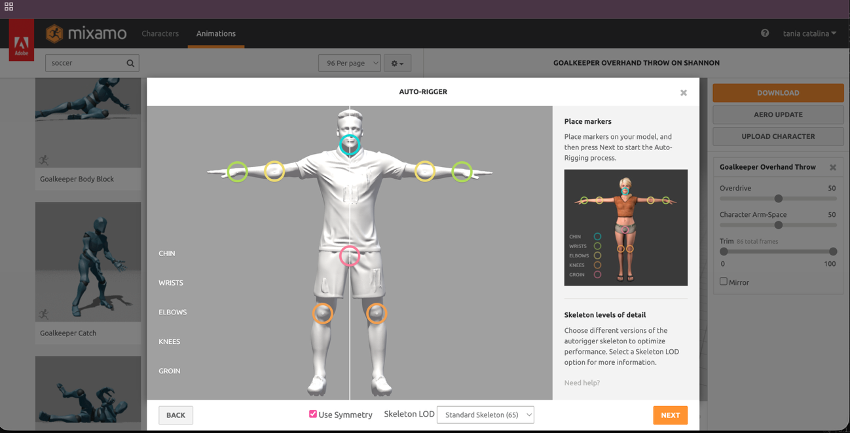Click the BACK button
The image size is (850, 434).
[x=176, y=415]
